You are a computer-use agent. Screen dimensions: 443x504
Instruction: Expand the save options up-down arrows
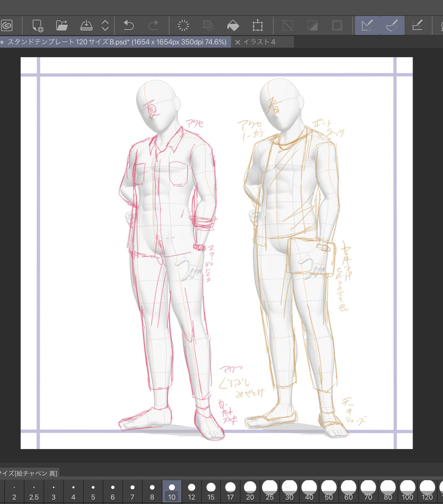[105, 25]
